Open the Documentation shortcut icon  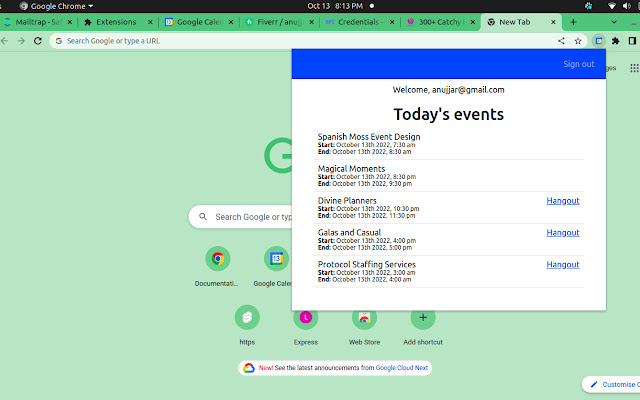pyautogui.click(x=218, y=258)
